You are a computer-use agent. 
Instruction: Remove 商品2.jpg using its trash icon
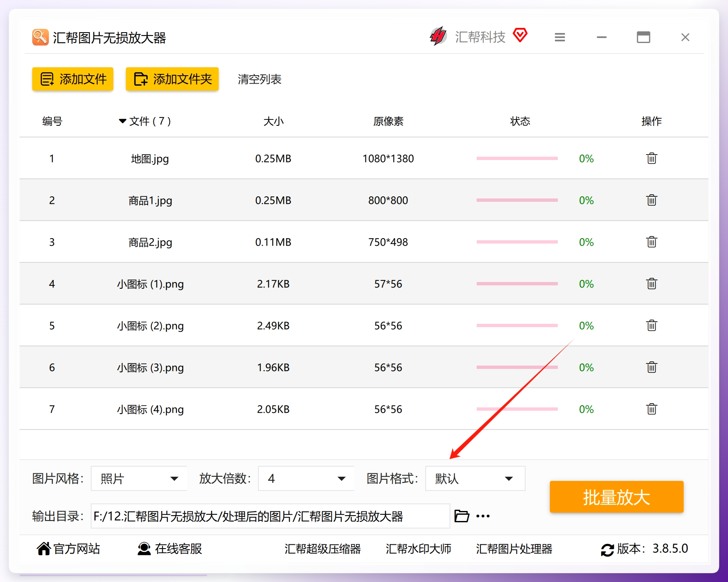click(x=651, y=242)
